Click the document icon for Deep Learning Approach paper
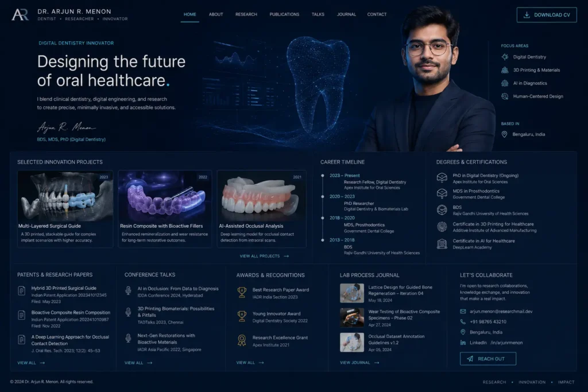Screen dimensions: 588x392 [22, 340]
